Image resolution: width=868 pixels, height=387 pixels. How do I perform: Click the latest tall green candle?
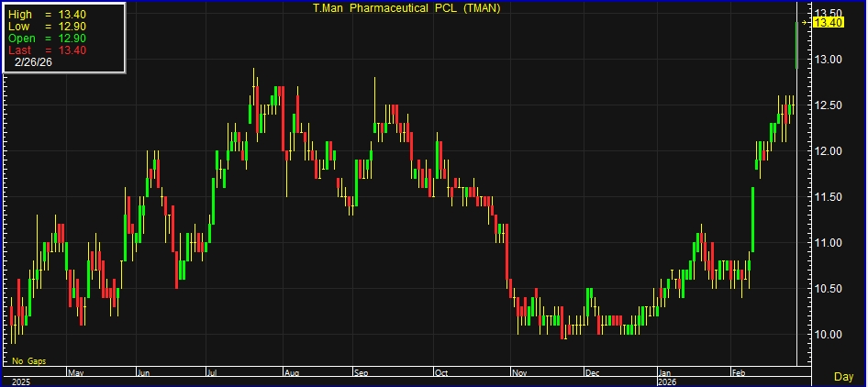pyautogui.click(x=796, y=44)
